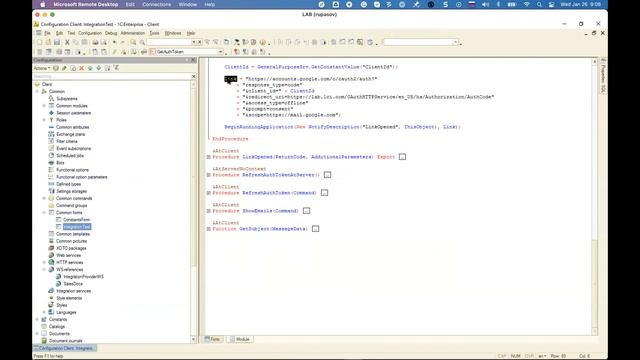The image size is (640, 360).
Task: Open the Configuration menu
Action: point(90,33)
